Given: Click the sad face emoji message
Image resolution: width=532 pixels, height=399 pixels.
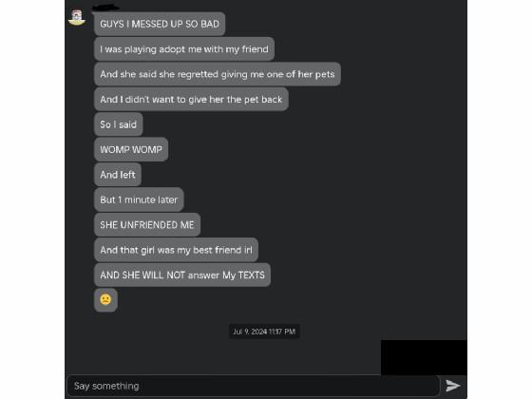Looking at the screenshot, I should (x=105, y=300).
